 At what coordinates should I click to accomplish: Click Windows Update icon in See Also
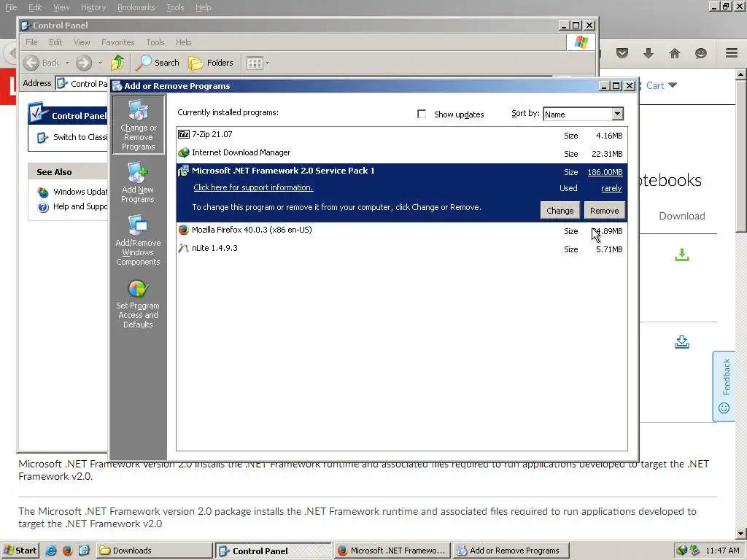[x=43, y=192]
